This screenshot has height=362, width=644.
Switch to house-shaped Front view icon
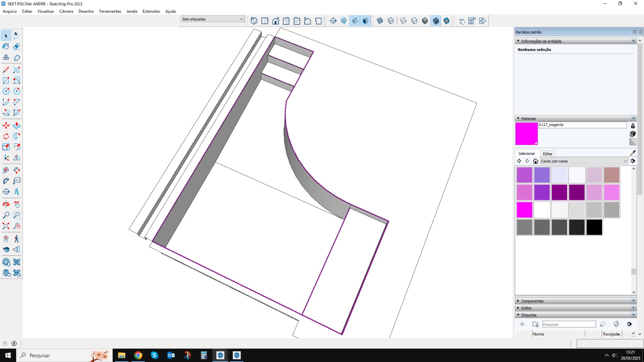276,21
